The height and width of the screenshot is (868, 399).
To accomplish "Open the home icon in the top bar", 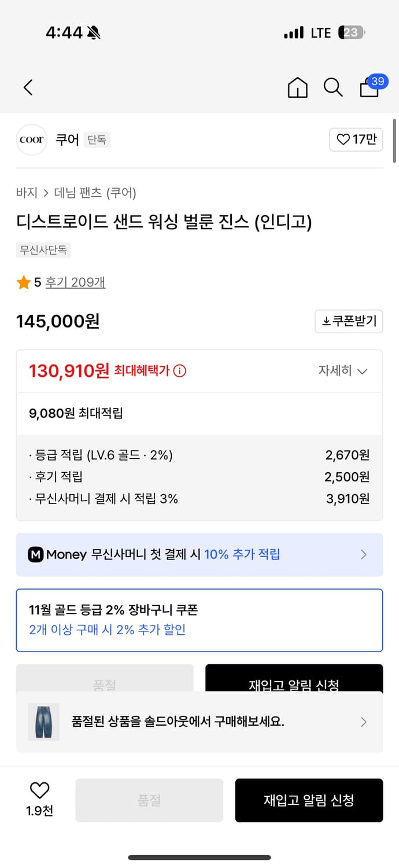I will click(x=297, y=88).
